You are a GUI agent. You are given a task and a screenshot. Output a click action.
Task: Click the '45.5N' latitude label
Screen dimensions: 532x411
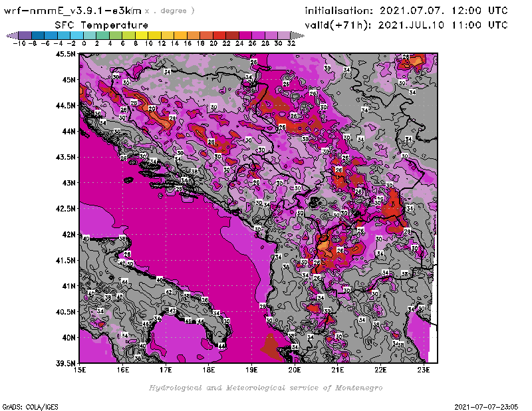click(x=65, y=54)
